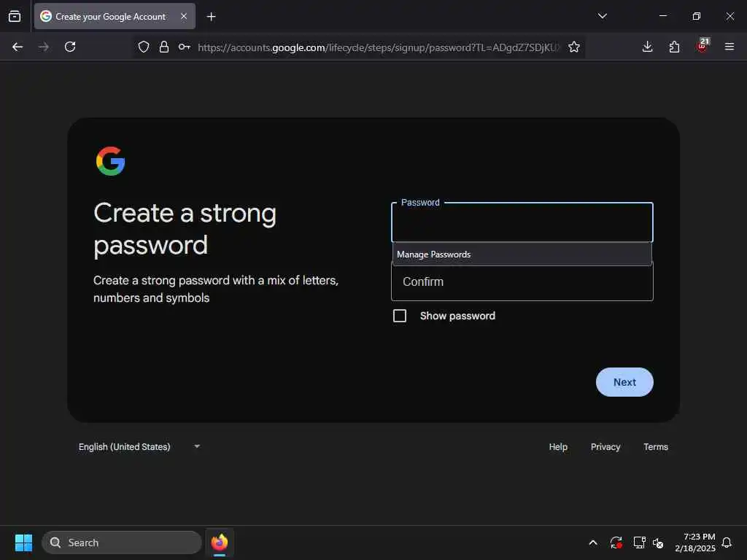This screenshot has height=560, width=747.
Task: Click the Google logo
Action: tap(111, 161)
